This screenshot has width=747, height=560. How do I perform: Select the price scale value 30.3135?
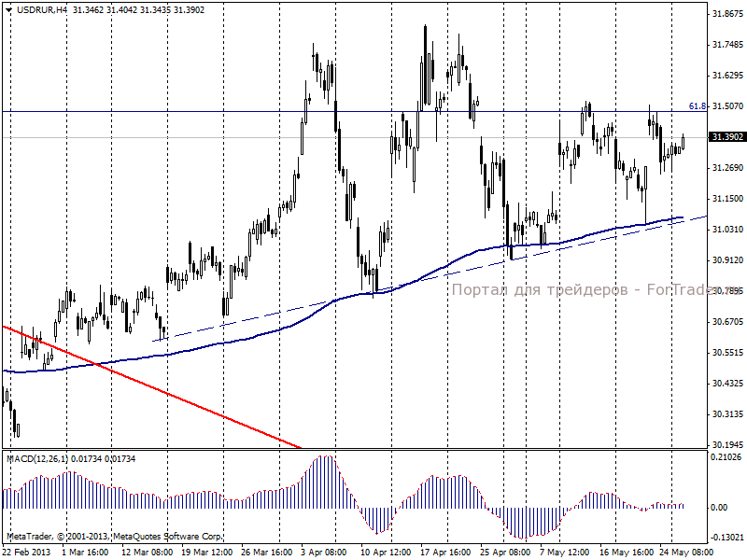coord(727,414)
